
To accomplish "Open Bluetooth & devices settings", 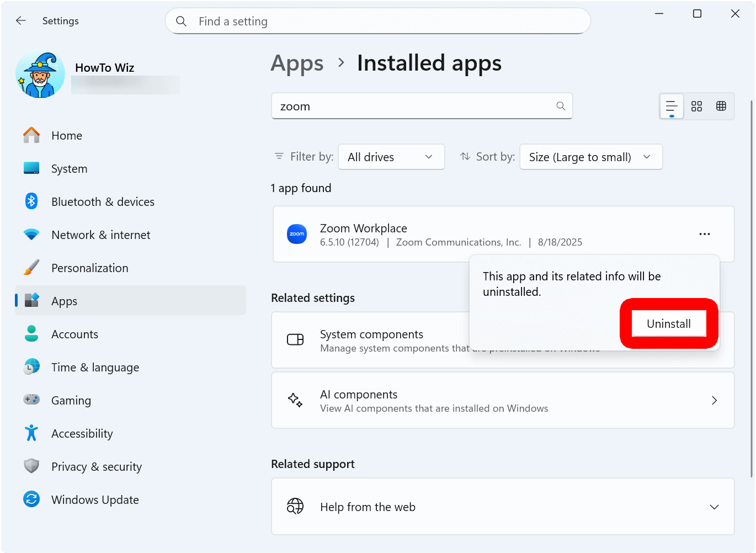I will click(103, 201).
